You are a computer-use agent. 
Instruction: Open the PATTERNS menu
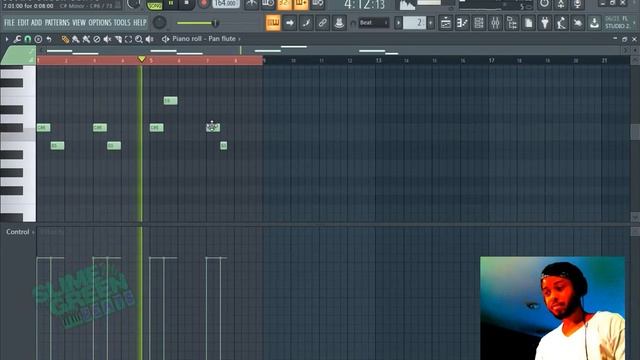pos(57,22)
